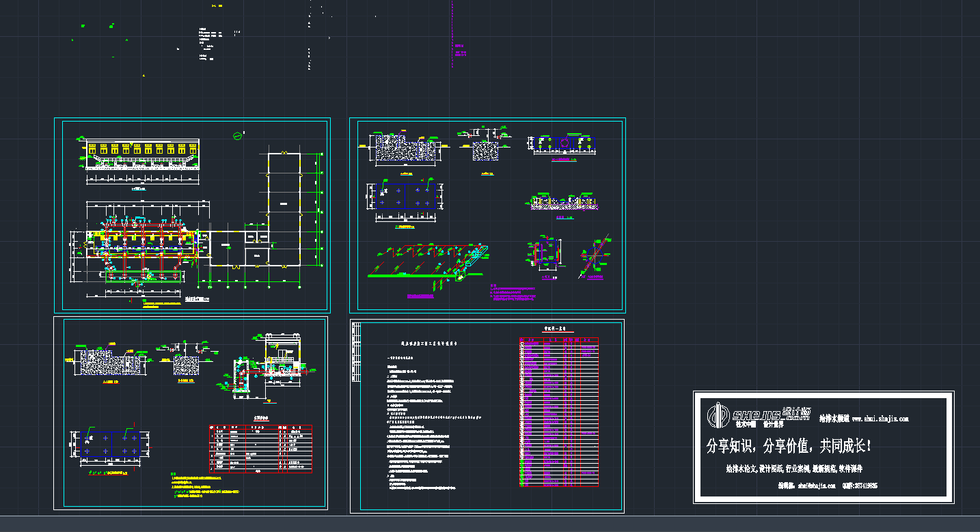Screen dimensions: 980x532
Task: Select the blue tank plan in top-right sheet
Action: click(406, 196)
